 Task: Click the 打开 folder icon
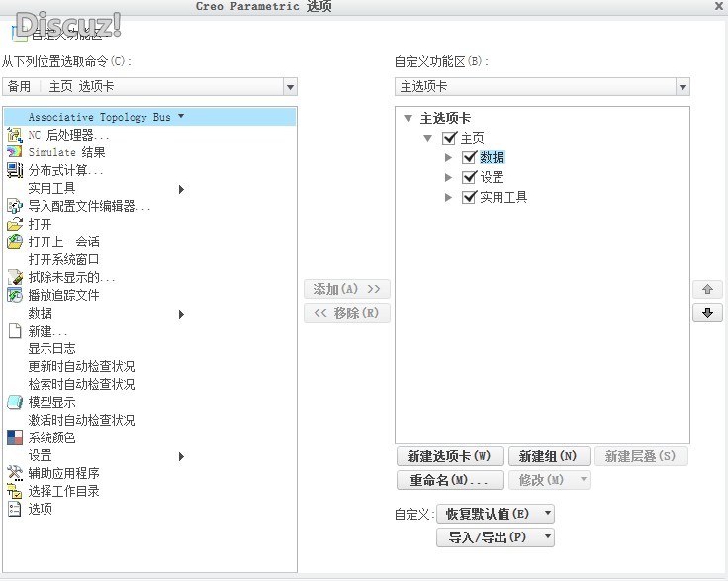click(15, 224)
